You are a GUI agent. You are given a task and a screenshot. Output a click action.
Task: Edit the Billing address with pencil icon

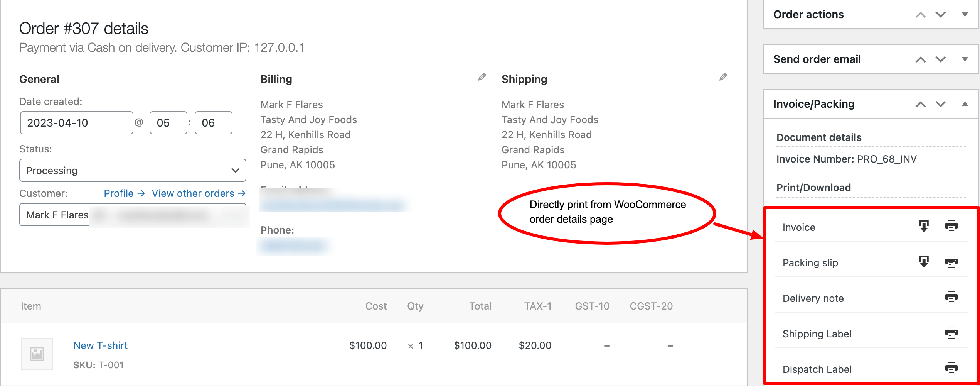(482, 77)
